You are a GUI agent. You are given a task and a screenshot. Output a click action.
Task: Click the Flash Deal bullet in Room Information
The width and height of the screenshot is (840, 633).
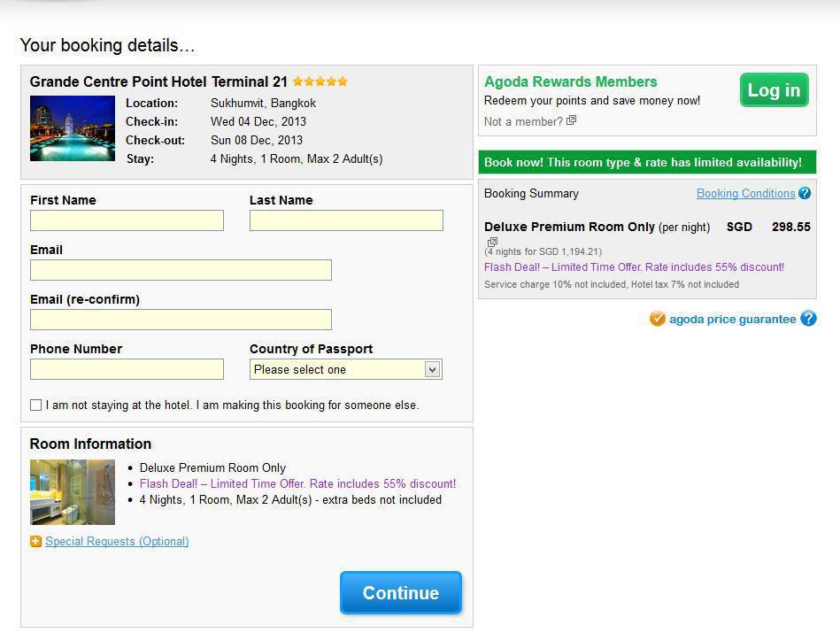298,483
